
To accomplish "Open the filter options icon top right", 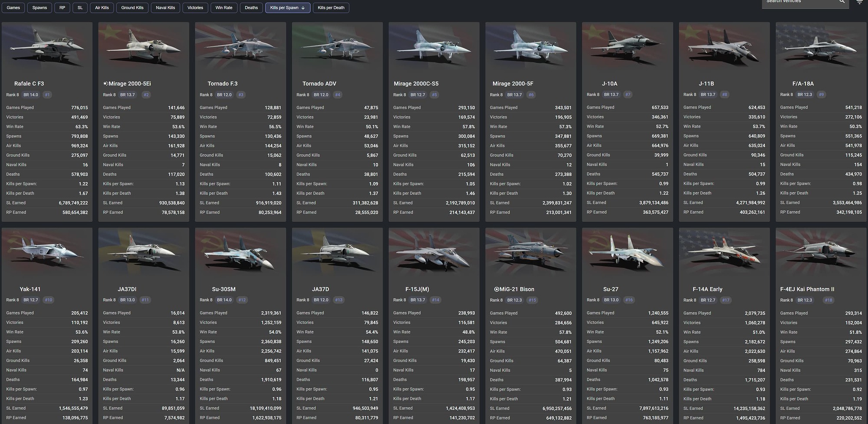I will (859, 2).
